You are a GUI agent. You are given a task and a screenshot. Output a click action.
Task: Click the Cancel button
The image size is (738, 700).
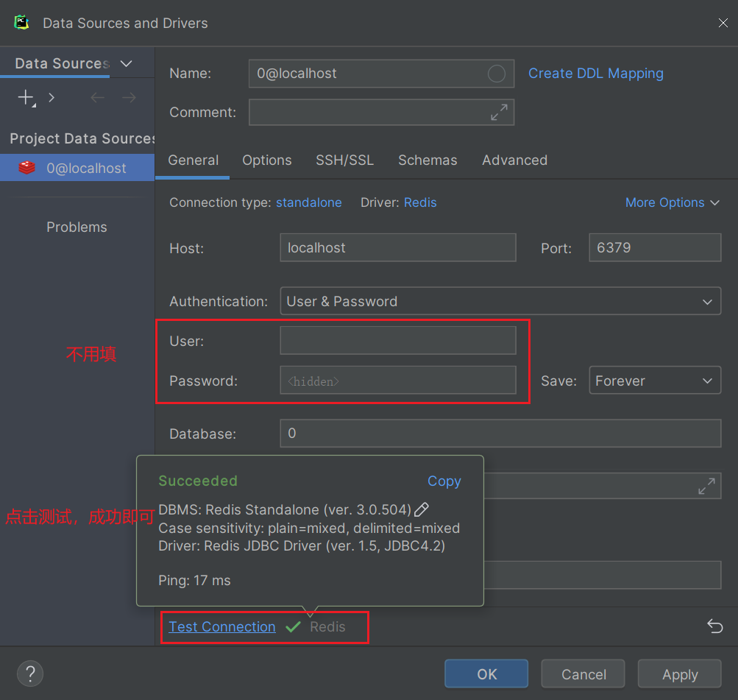click(x=583, y=674)
